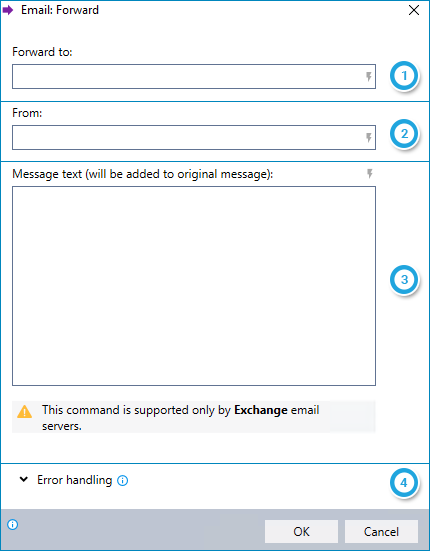Click the purple forward arrow icon in title
Screen dimensions: 430x551
(8, 10)
